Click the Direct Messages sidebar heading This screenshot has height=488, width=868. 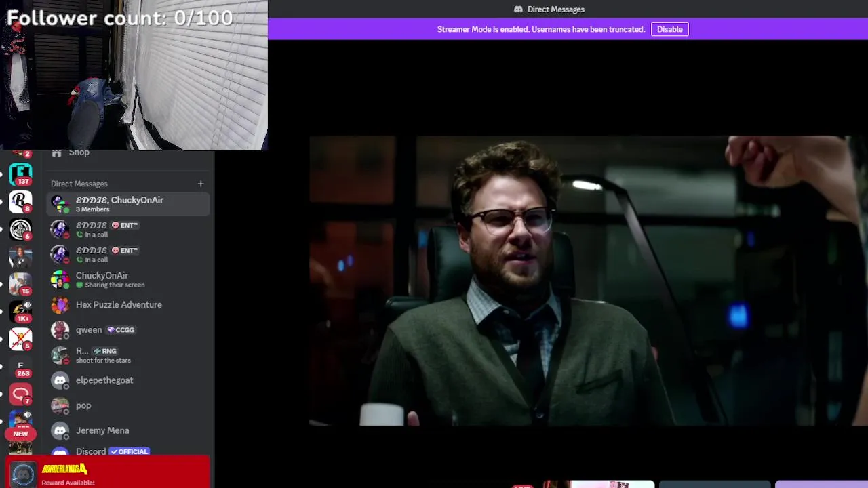pyautogui.click(x=79, y=184)
